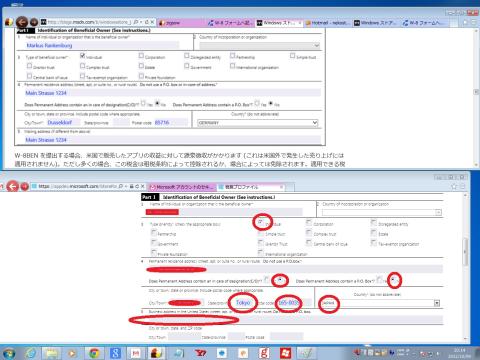Check Partnership in the lower tax profile form
Viewport: 480px width, 360px height.
[154, 233]
